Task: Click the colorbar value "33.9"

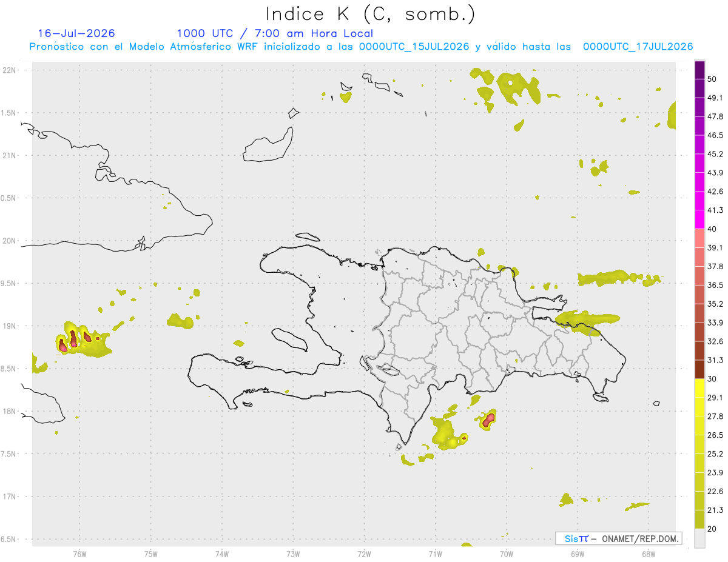Action: 715,323
